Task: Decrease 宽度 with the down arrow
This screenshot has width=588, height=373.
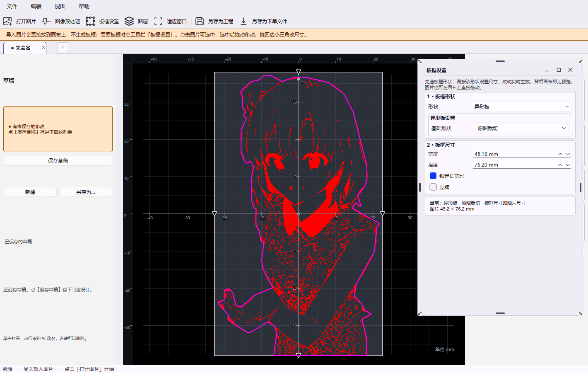Action: coord(568,154)
